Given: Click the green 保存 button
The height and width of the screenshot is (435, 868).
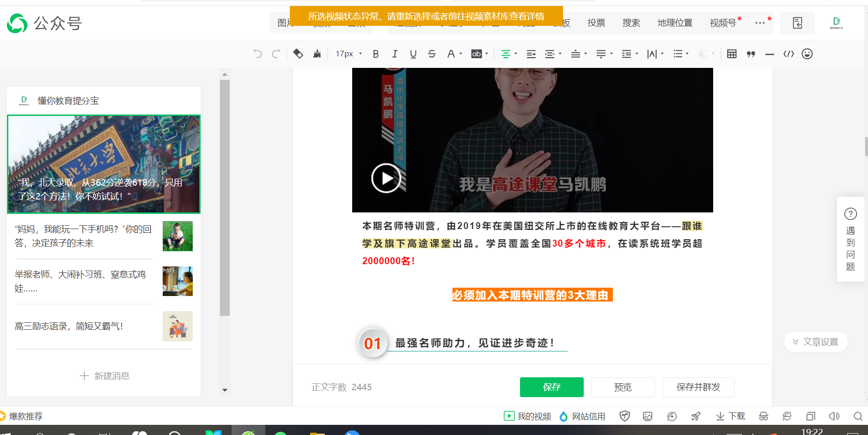Looking at the screenshot, I should [551, 387].
